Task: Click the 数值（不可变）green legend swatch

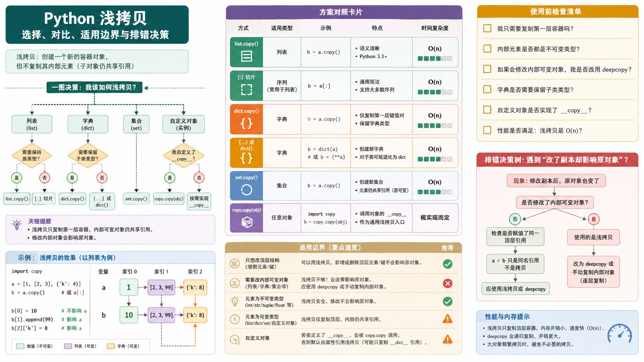Action: [x=20, y=346]
